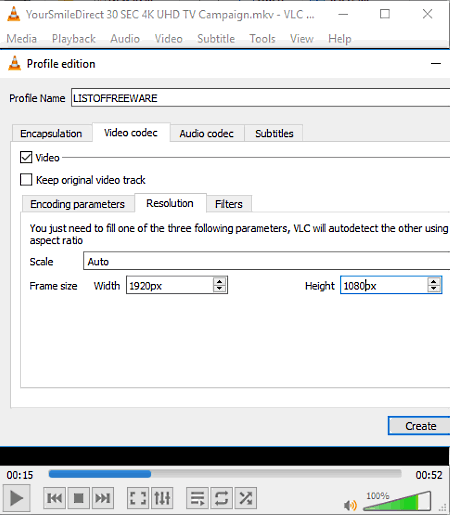Open the Help menu
The image size is (450, 515).
(340, 39)
